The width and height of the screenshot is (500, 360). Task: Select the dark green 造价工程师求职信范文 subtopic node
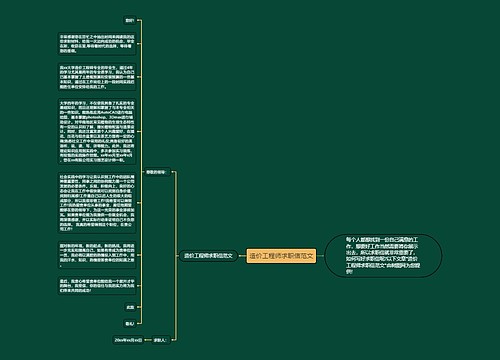pos(208,256)
